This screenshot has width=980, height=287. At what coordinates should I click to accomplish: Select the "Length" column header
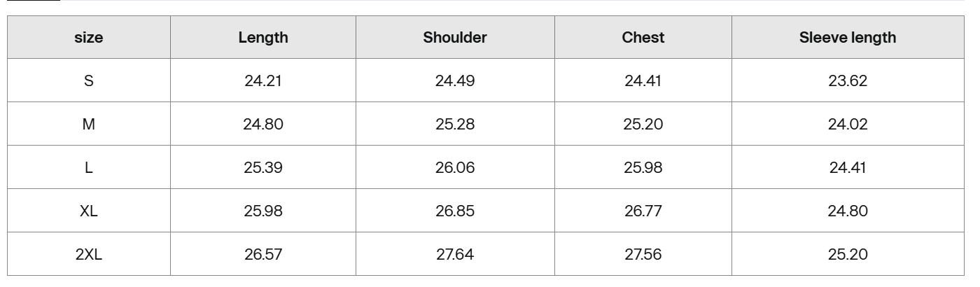click(263, 38)
